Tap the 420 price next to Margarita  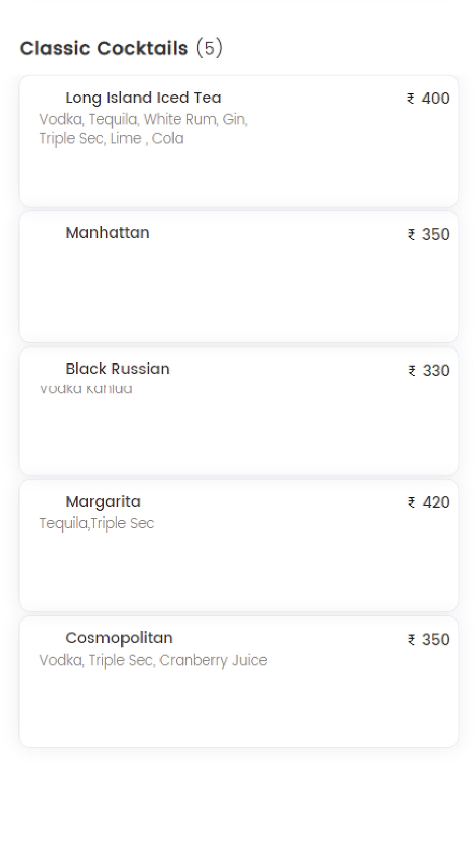coord(436,502)
